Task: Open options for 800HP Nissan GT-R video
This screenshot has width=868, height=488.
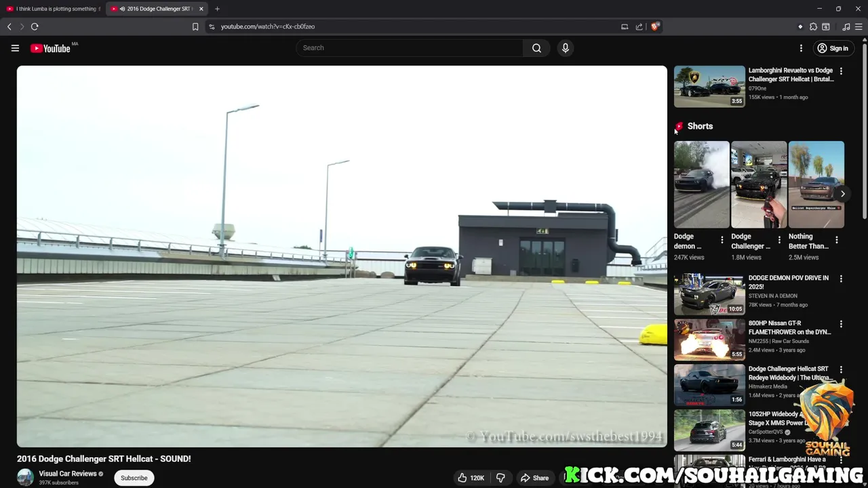Action: [841, 324]
